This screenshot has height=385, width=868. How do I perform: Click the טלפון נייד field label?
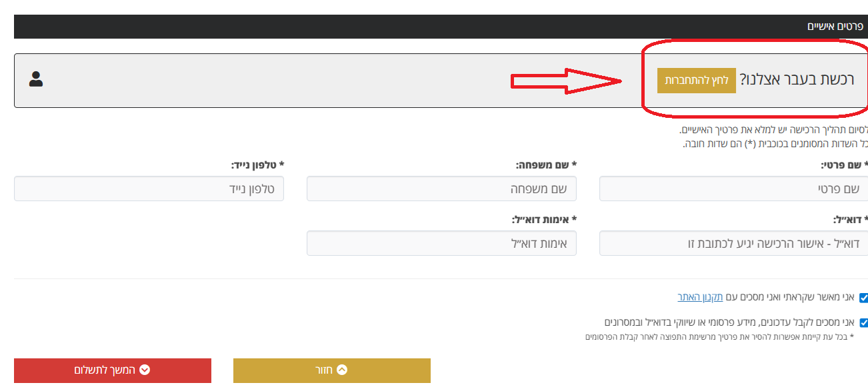257,165
